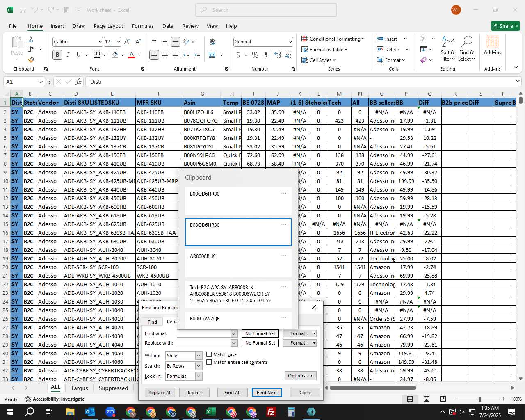The width and height of the screenshot is (525, 420).
Task: Open the Search By Rows dropdown
Action: (x=199, y=366)
